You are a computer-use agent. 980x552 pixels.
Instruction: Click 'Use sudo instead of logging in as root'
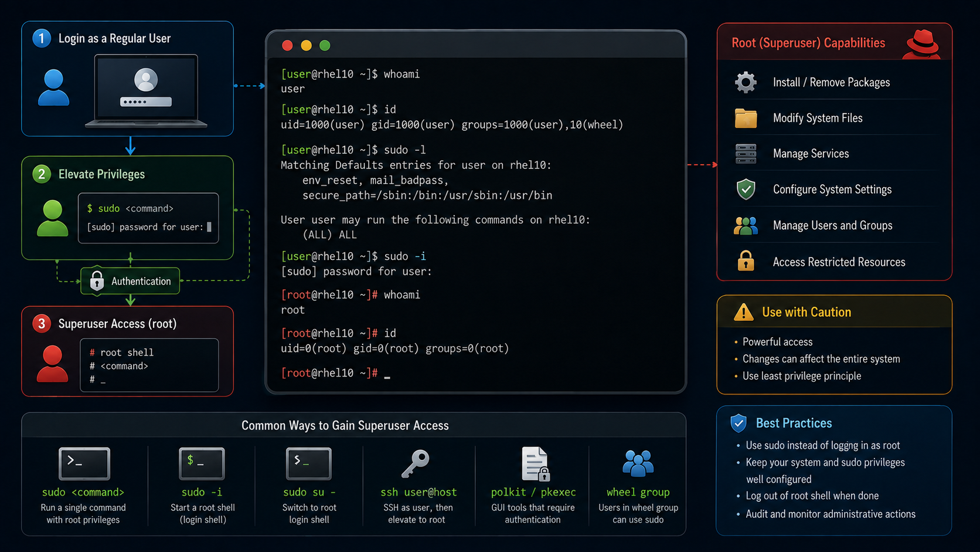(x=822, y=445)
